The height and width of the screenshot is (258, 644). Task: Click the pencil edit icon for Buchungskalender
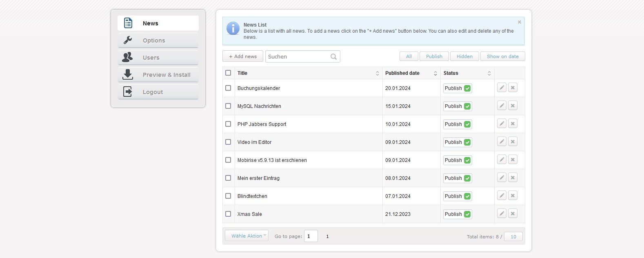tap(502, 87)
